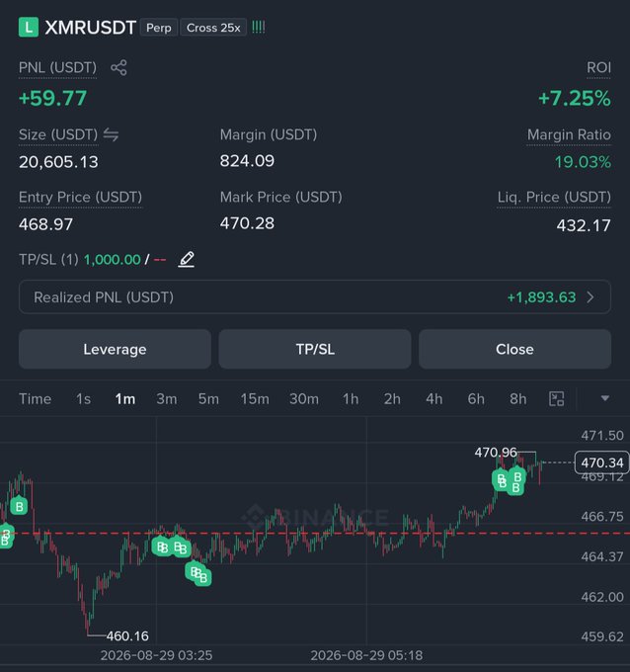The image size is (630, 672).
Task: Share PNL via the share icon
Action: 118,68
